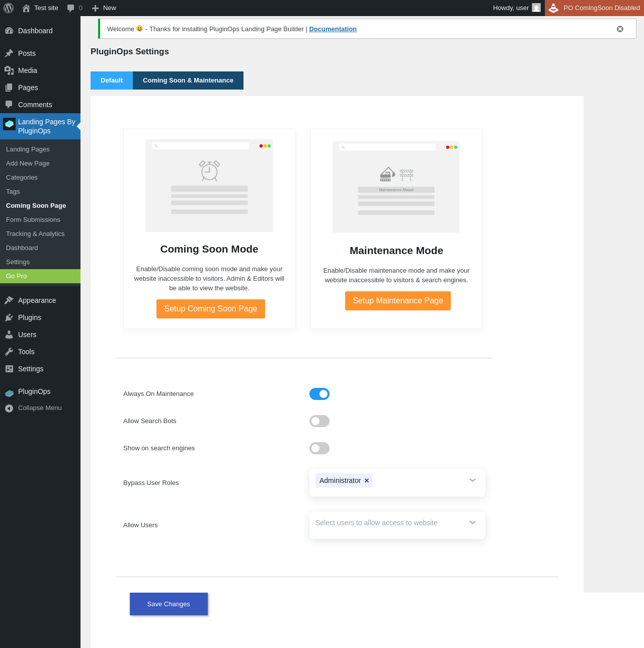
Task: Expand the Allow Users dropdown
Action: coord(472,523)
